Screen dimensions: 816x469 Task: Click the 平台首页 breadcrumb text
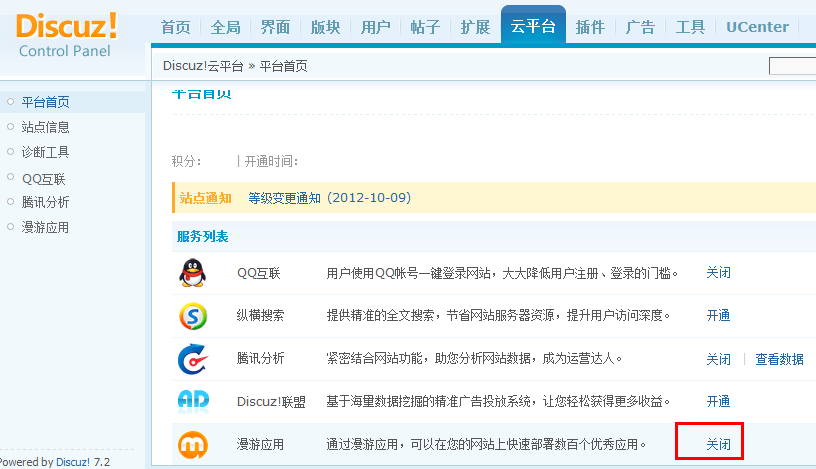(284, 66)
